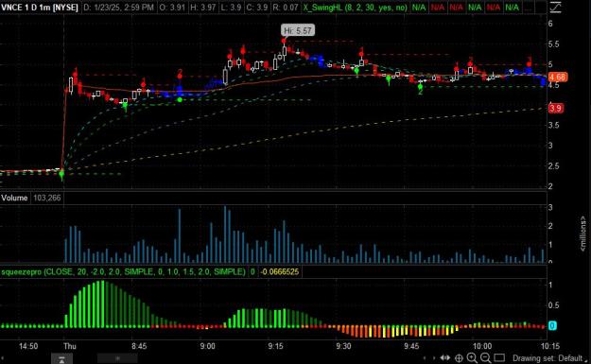Click the horizontal time scrollbar thumb
Image resolution: width=591 pixels, height=364 pixels.
coord(117,358)
